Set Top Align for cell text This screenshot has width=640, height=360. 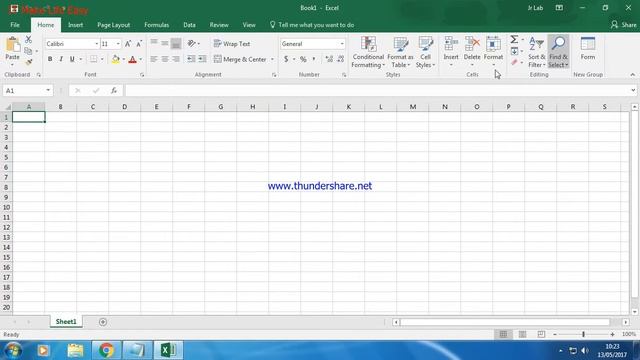154,42
